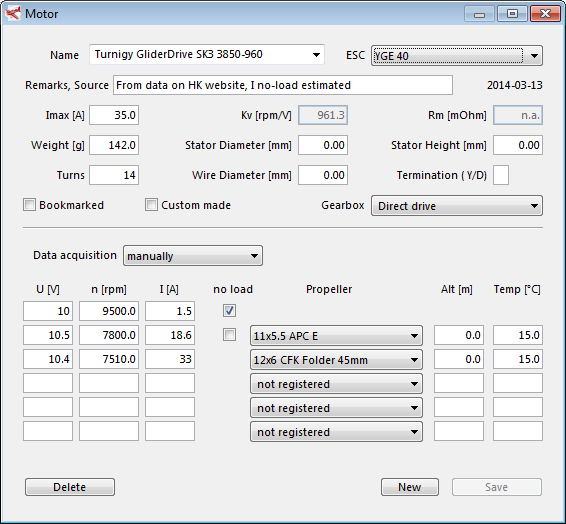The image size is (566, 524).
Task: Check the no load checkbox in the 7800.0 rpm row
Action: coord(229,335)
